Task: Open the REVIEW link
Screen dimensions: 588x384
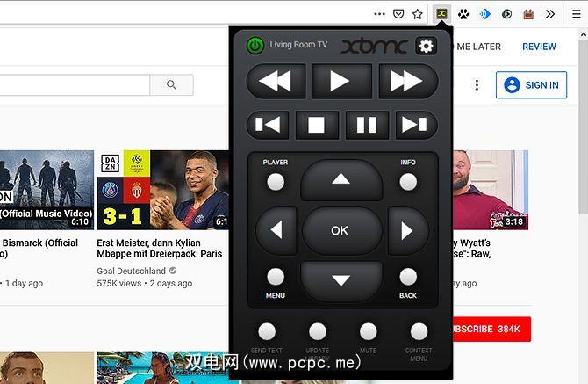Action: coord(539,47)
